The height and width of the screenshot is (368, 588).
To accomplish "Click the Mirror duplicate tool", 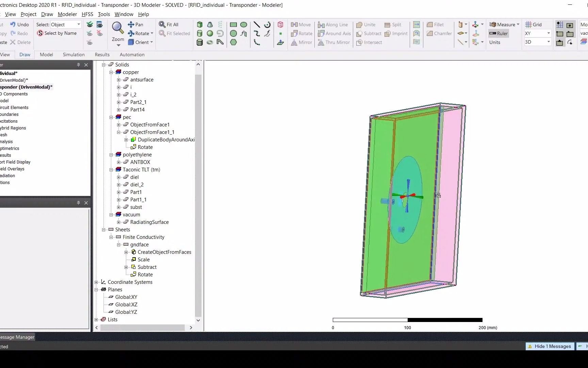I will click(301, 42).
